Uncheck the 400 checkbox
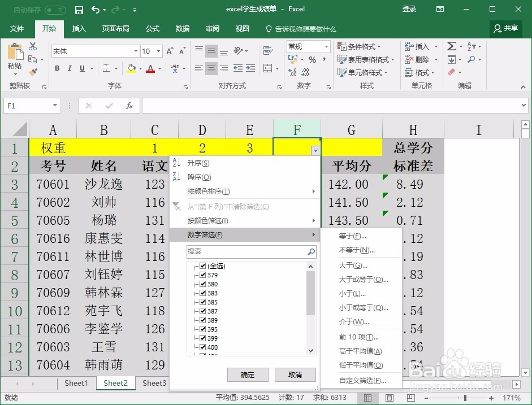Screen dimensions: 532x405 tap(203, 347)
